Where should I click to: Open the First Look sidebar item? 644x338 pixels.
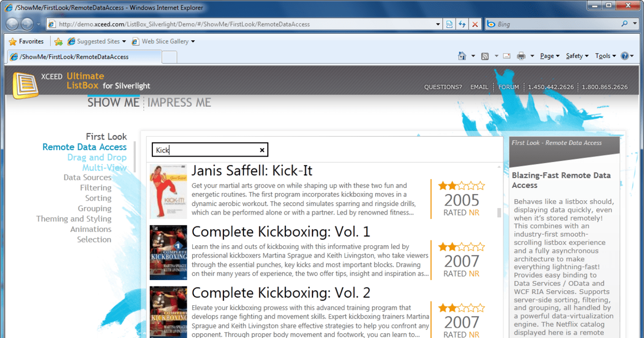(106, 136)
